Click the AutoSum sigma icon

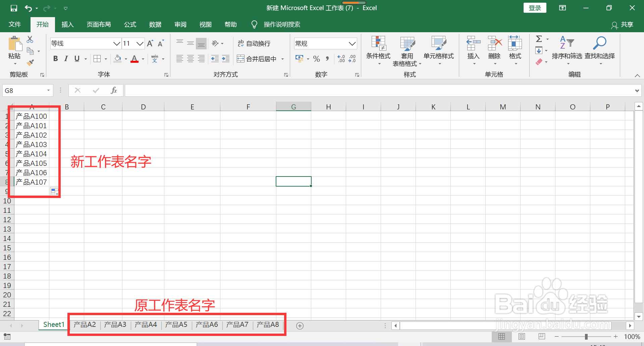(x=539, y=39)
